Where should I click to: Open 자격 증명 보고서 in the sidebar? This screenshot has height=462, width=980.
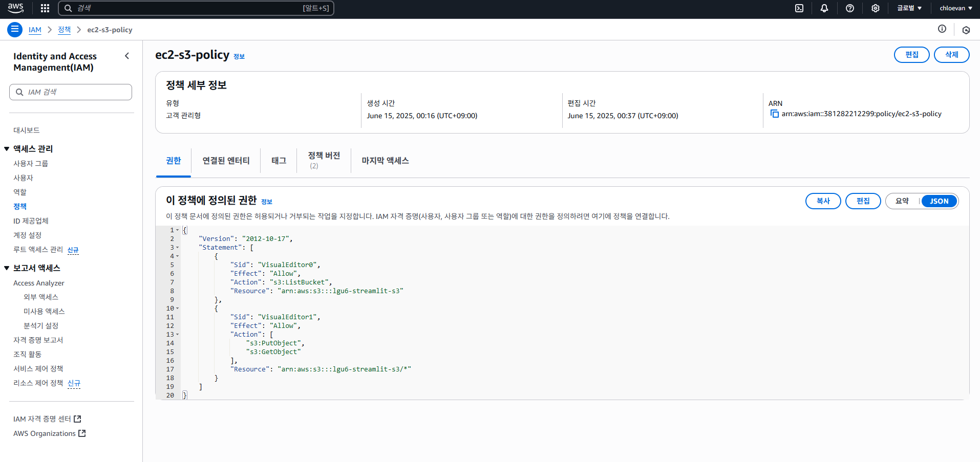[x=38, y=340]
